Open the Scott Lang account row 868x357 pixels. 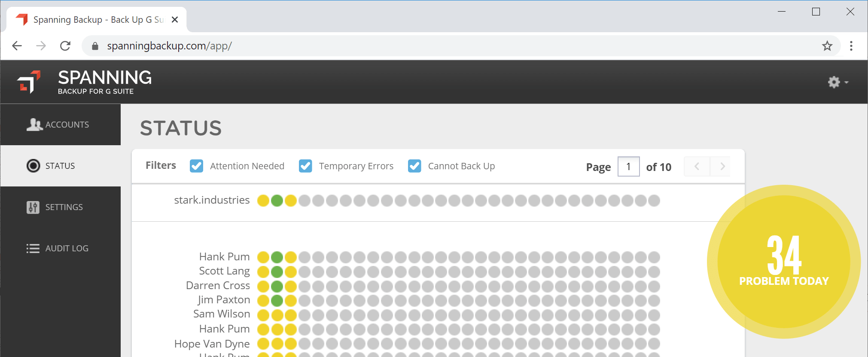pos(224,271)
